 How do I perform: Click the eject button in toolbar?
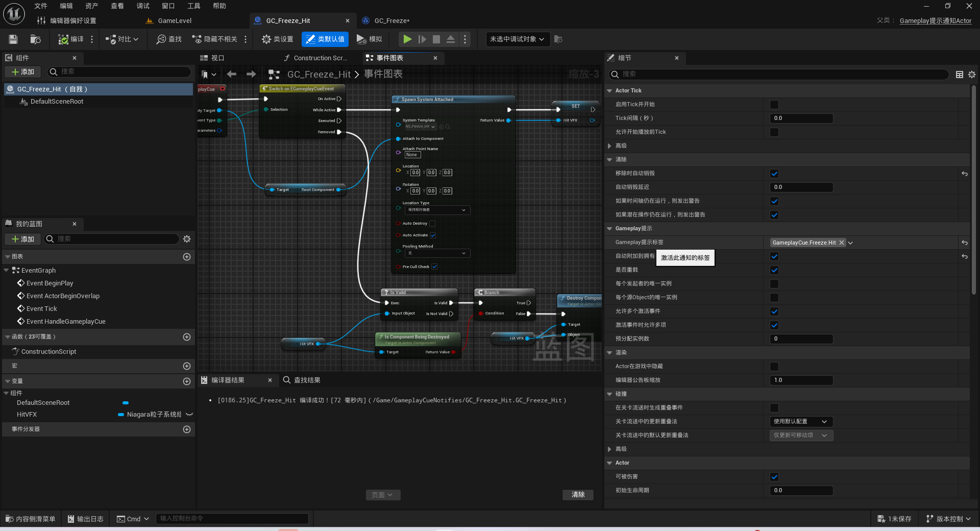tap(451, 39)
